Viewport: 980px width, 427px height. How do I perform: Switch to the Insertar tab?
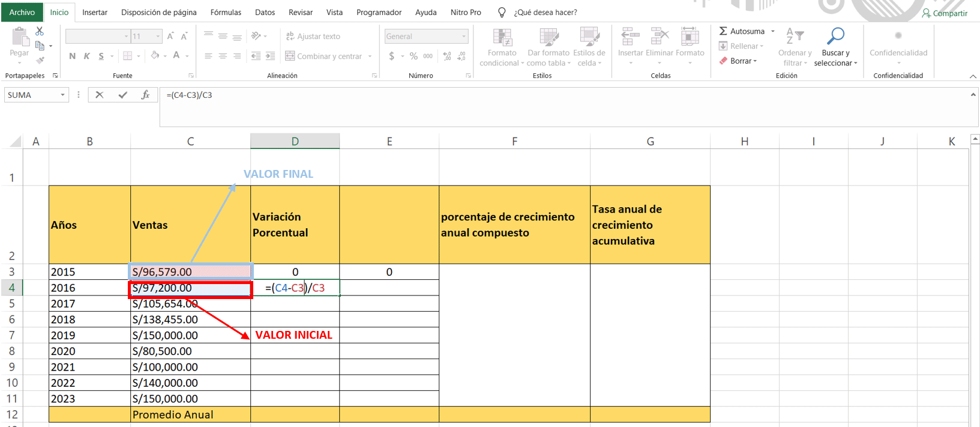click(95, 12)
